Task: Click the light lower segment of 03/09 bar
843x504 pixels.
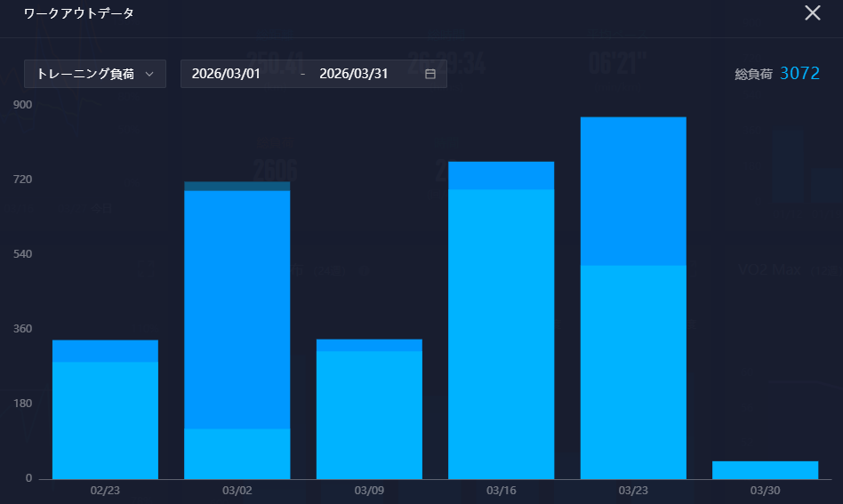Action: (x=369, y=414)
